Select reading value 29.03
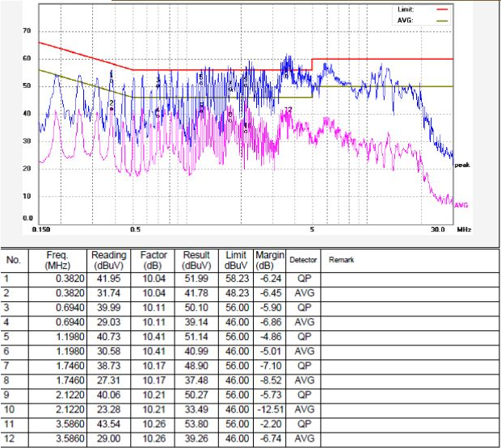Screen dimensions: 501x448 [108, 322]
